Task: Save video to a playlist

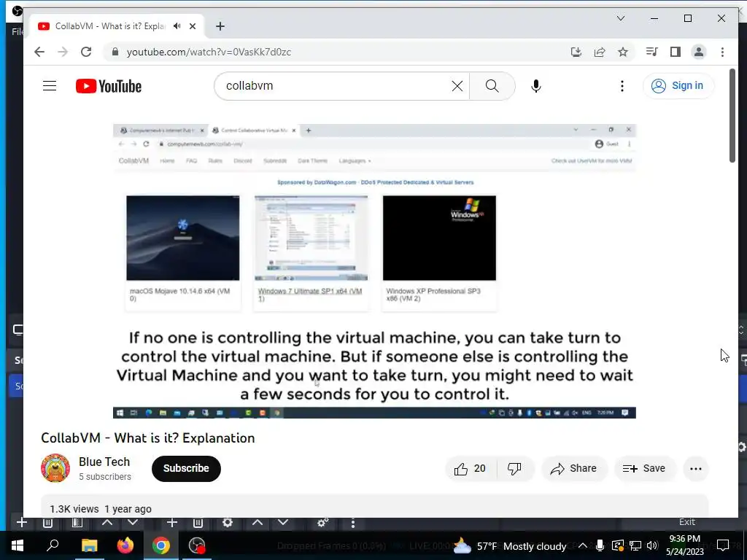Action: (x=644, y=469)
